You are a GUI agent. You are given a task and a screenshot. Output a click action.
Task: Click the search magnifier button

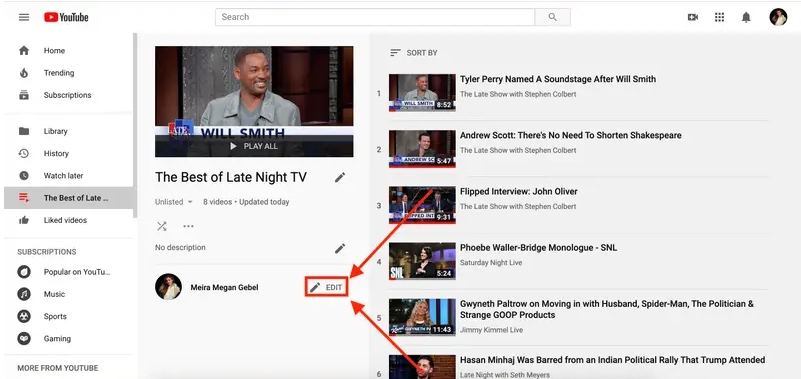point(552,17)
